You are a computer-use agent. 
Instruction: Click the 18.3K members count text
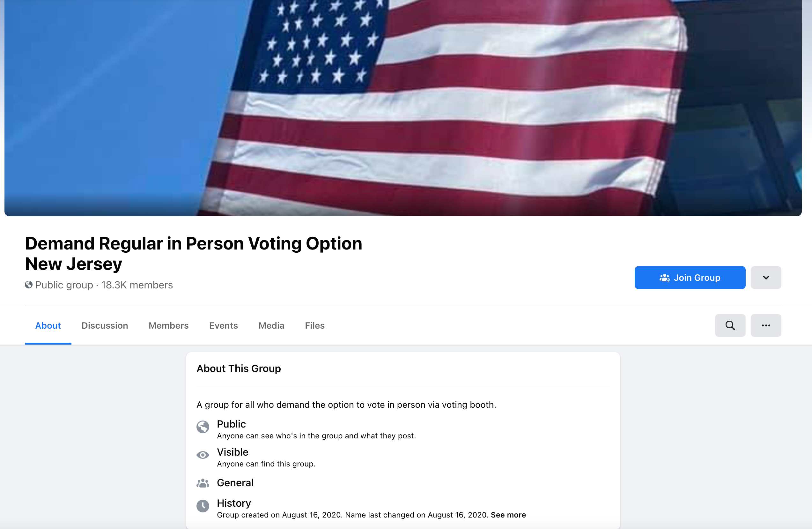137,285
